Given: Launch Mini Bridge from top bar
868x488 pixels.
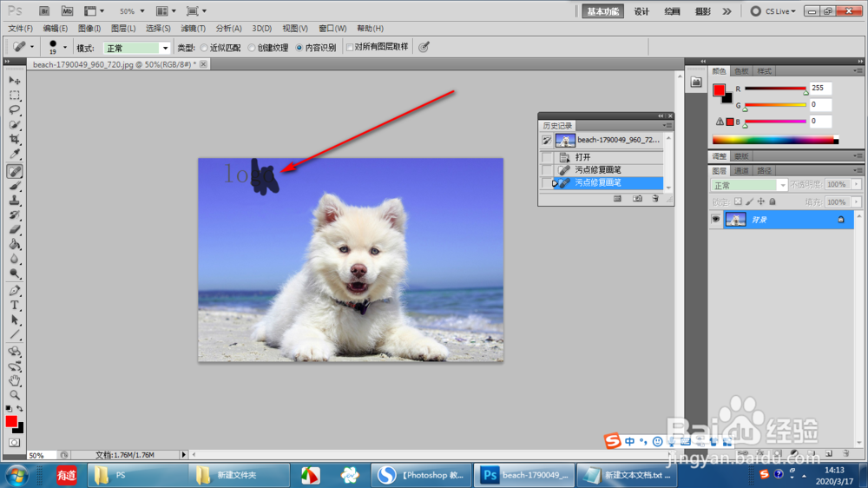Looking at the screenshot, I should [67, 11].
